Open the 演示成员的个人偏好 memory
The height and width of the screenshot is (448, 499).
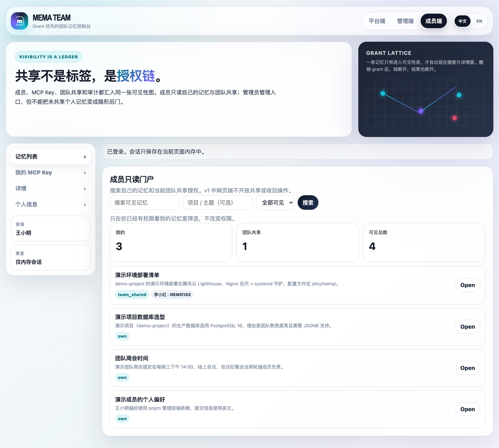(x=467, y=409)
